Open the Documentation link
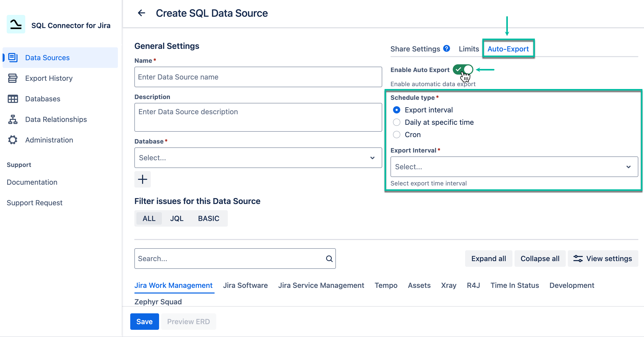Viewport: 644px width, 337px height. coord(32,182)
